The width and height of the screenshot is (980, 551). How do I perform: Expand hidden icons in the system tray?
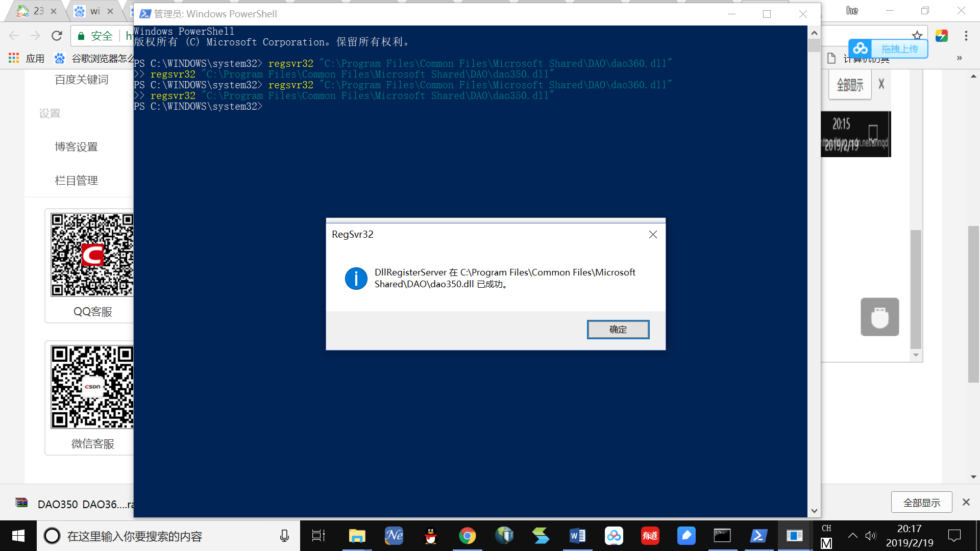pos(852,536)
